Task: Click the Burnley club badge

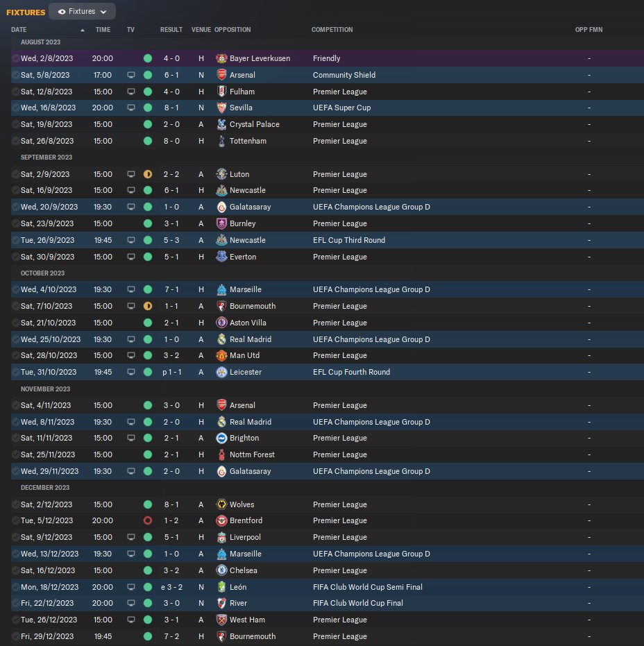Action: (x=221, y=223)
